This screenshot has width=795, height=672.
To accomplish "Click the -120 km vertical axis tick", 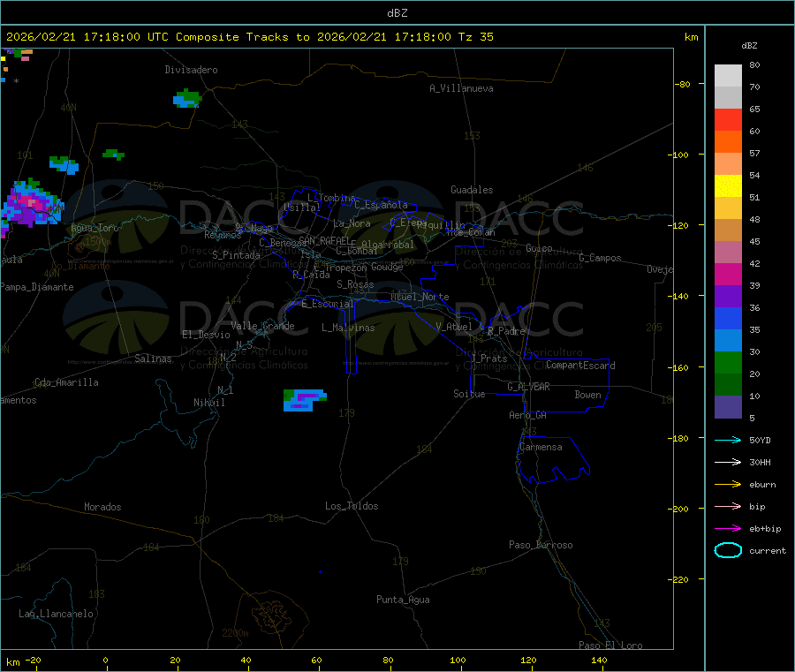I will pos(681,225).
